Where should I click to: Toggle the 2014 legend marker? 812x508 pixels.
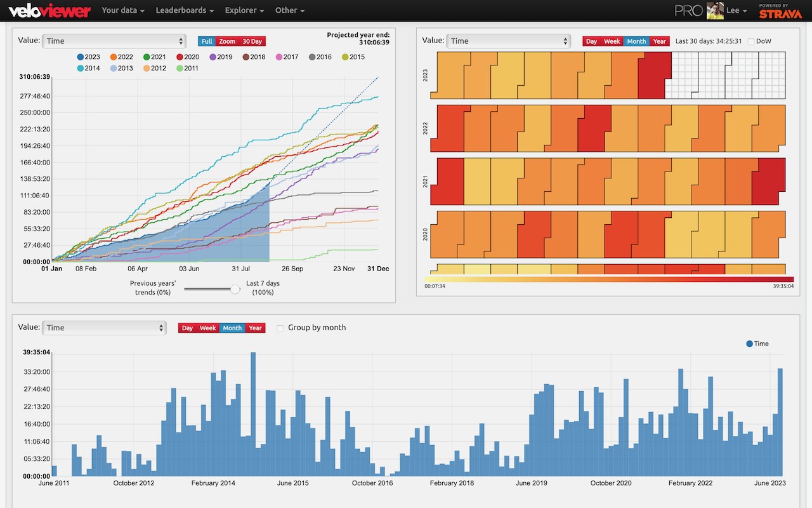pyautogui.click(x=80, y=69)
